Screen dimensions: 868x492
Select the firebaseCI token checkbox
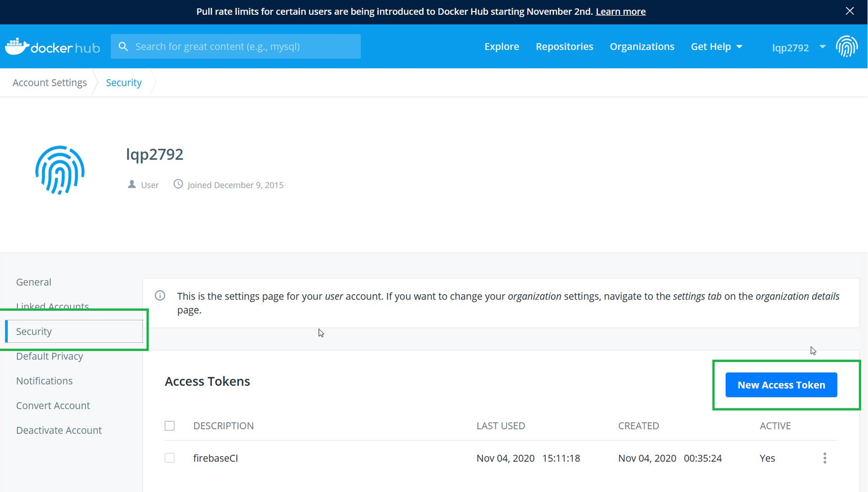click(169, 458)
